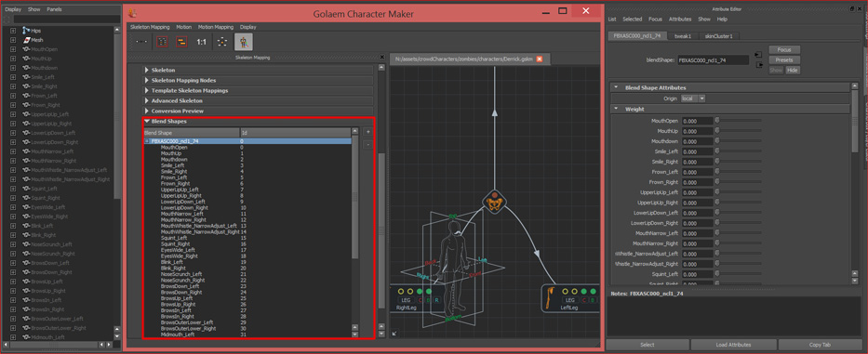Click the radial dots layout toolbar icon
The width and height of the screenshot is (868, 354).
(x=221, y=42)
